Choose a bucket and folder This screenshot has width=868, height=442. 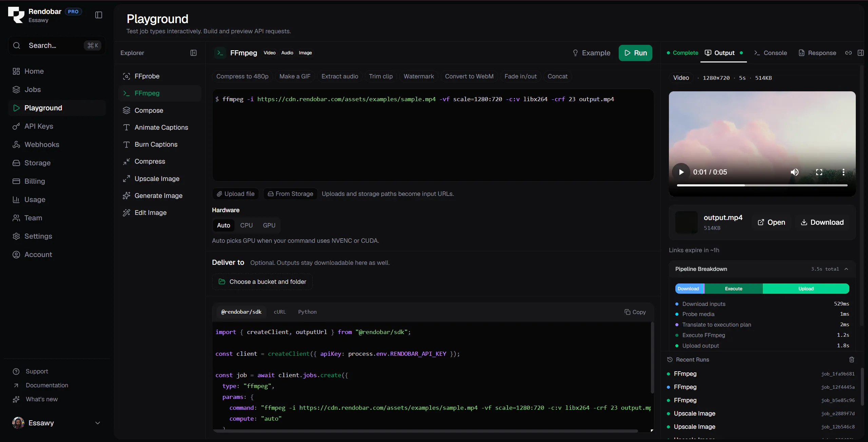point(262,282)
